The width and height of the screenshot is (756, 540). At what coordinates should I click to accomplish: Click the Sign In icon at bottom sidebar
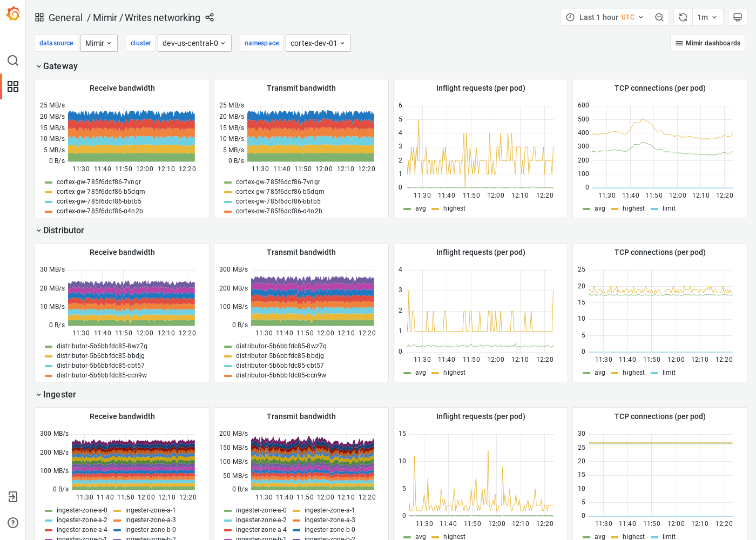click(x=12, y=497)
